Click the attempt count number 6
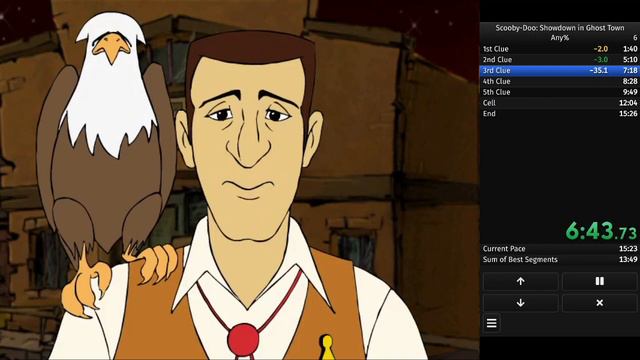Viewport: 640px width, 360px height. 635,38
